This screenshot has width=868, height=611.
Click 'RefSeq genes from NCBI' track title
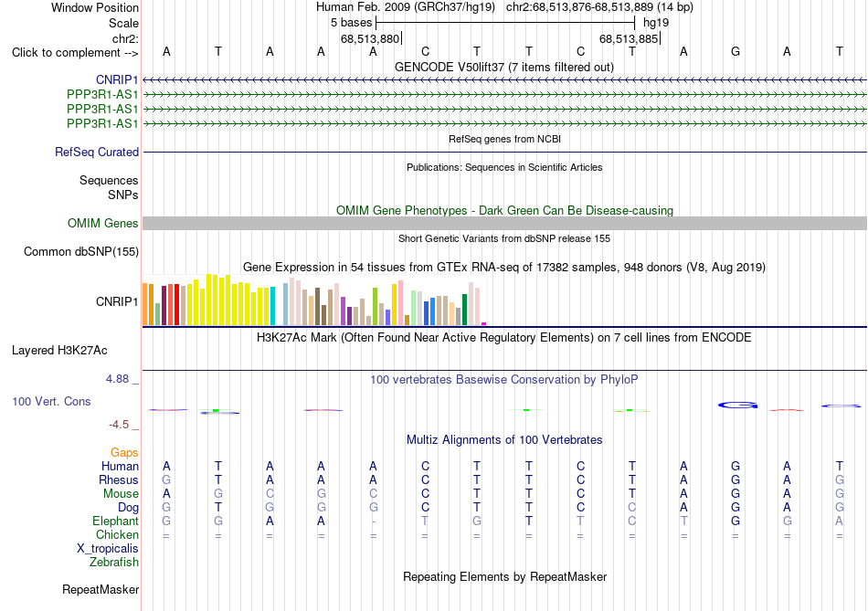tap(504, 139)
